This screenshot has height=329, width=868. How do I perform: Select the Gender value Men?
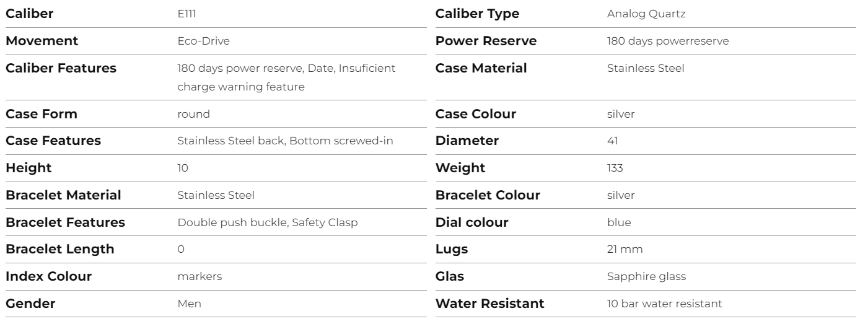(189, 304)
